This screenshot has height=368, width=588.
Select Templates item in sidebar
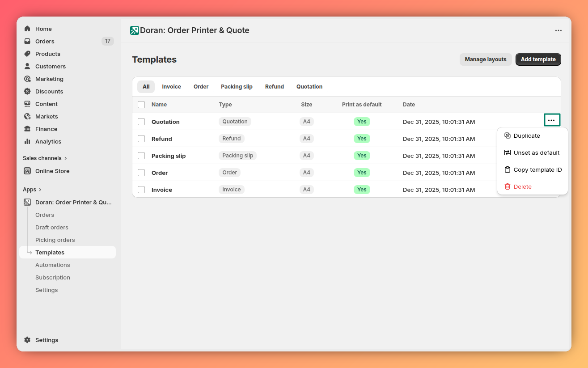pyautogui.click(x=68, y=252)
